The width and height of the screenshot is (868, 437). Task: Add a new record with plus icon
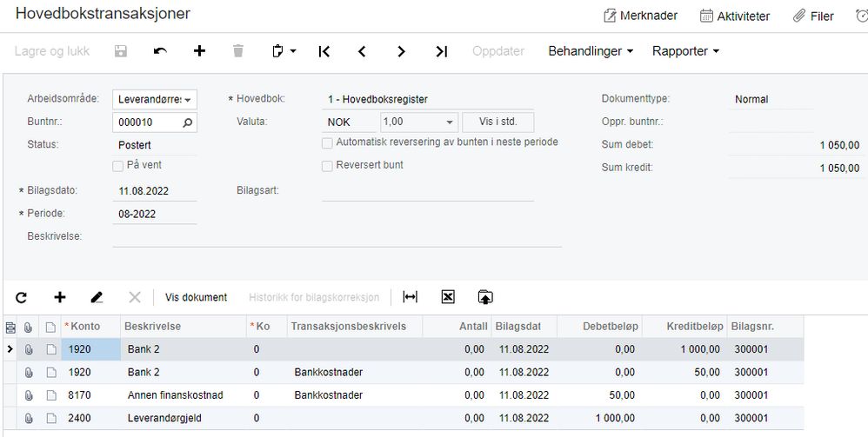coord(199,51)
